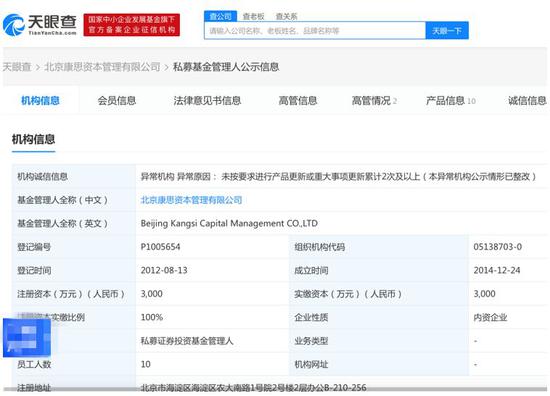The width and height of the screenshot is (550, 396).
Task: Click the Tianyancha logo
Action: 40,25
